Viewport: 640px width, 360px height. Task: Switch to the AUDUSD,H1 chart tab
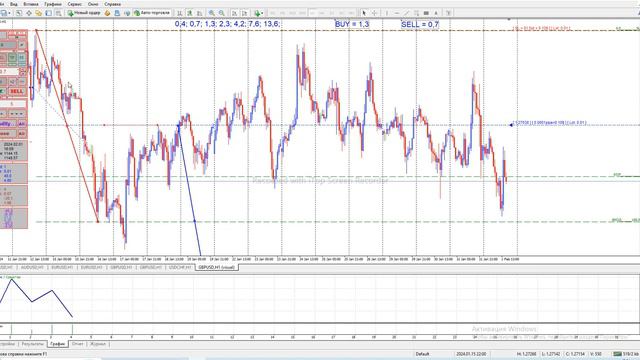tap(32, 267)
